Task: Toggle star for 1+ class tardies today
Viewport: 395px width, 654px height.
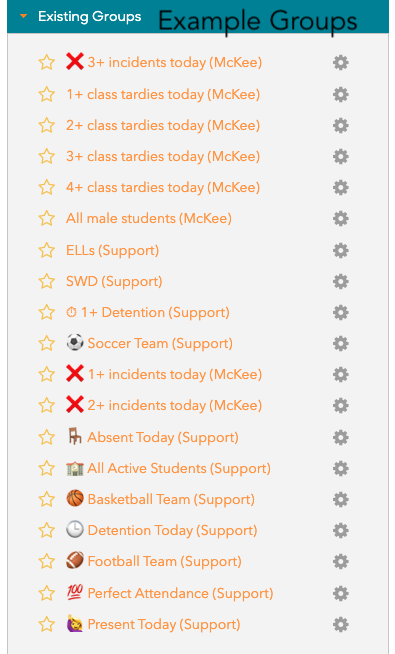Action: 47,94
